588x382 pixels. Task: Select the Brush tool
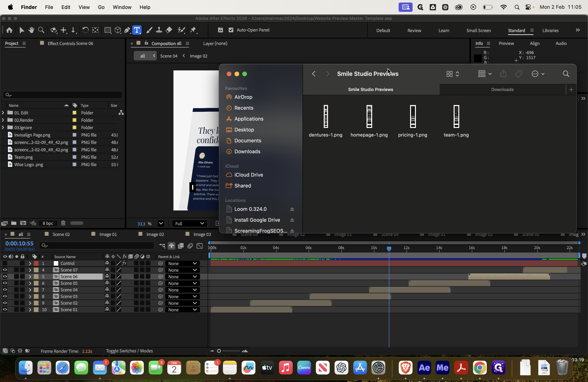tap(149, 30)
